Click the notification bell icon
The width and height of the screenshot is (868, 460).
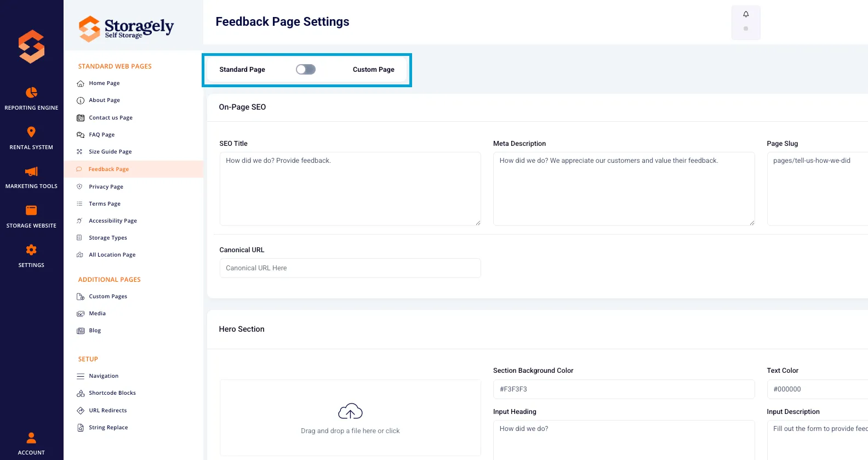tap(746, 14)
